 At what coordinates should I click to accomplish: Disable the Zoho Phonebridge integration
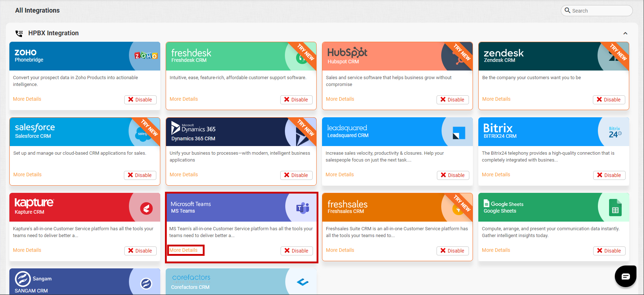140,100
